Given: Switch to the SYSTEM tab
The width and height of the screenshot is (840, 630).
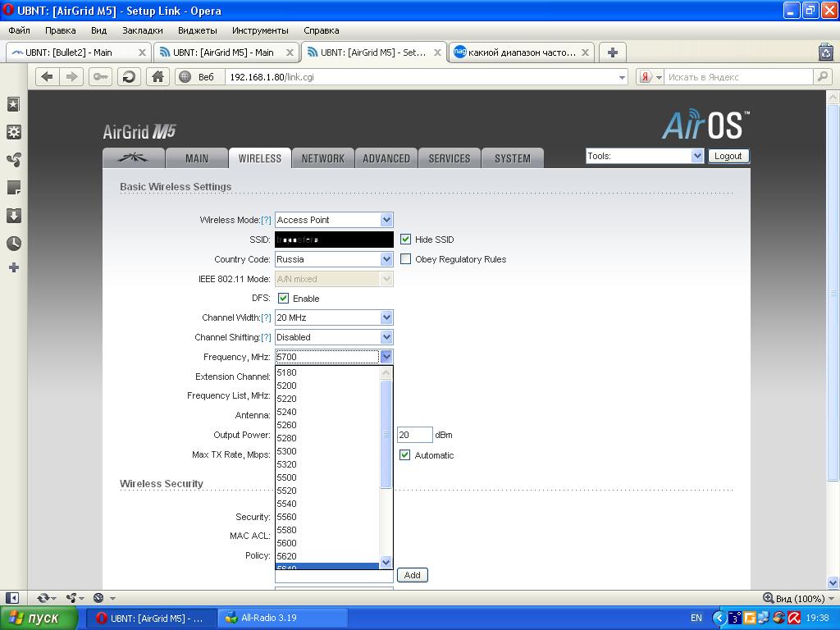Looking at the screenshot, I should point(513,158).
